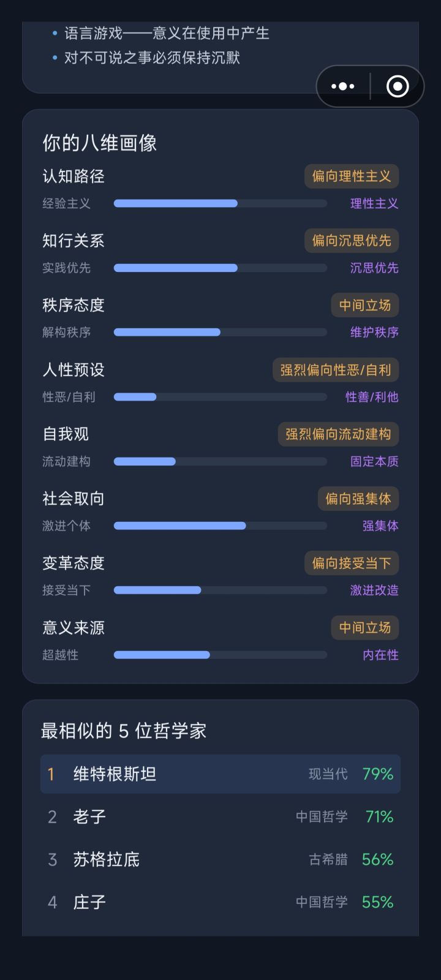Viewport: 441px width, 980px height.
Task: Click the 人性预设 progress bar
Action: (x=221, y=397)
